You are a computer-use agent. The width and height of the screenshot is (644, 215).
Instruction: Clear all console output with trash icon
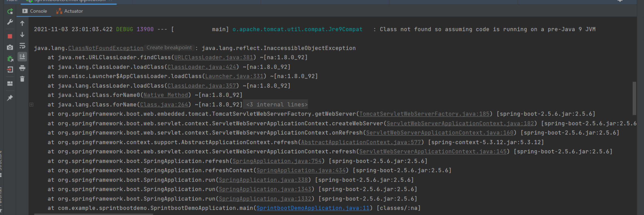coord(22,79)
